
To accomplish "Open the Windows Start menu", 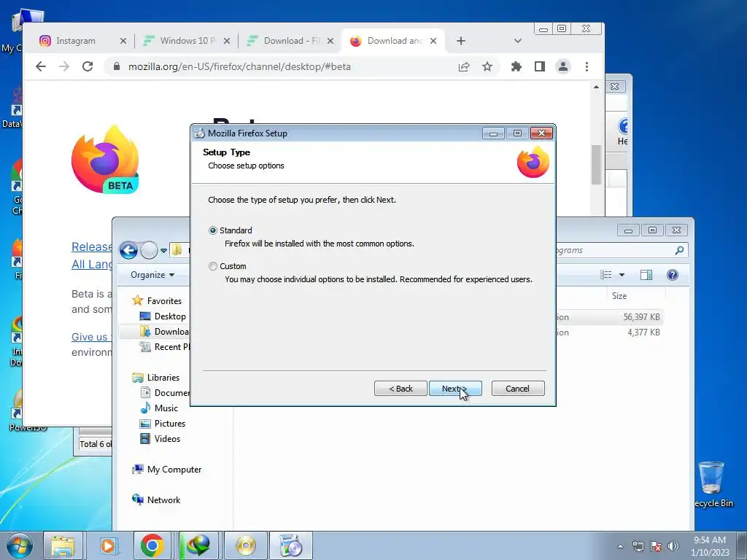I will point(19,545).
